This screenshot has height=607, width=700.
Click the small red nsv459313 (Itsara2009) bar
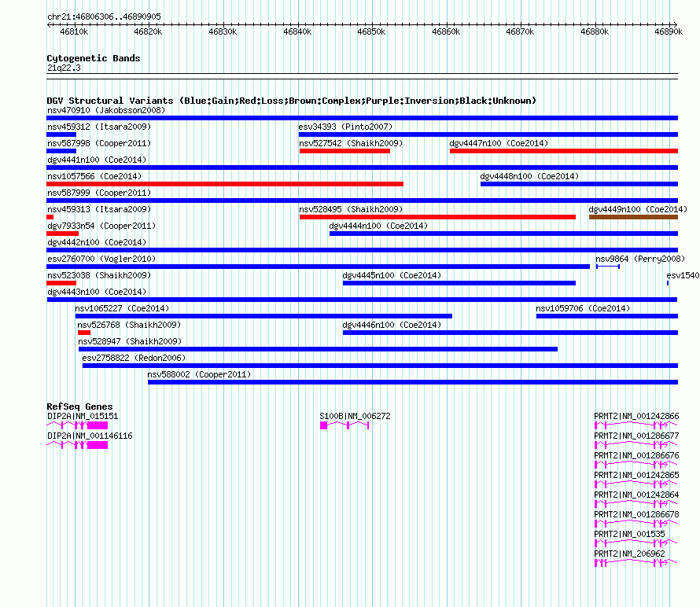[50, 217]
